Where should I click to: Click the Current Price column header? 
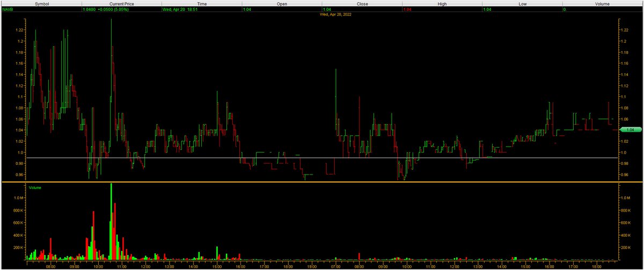pos(121,3)
